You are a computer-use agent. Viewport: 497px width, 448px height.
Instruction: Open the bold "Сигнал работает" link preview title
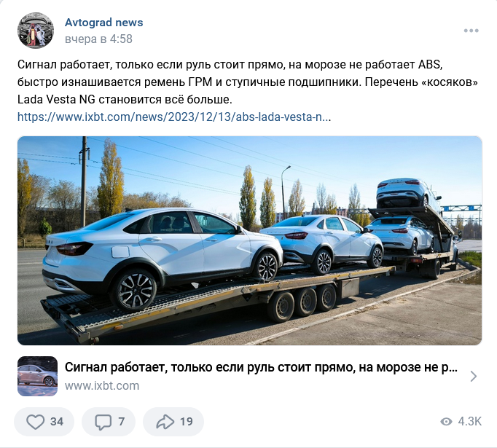[x=261, y=368]
